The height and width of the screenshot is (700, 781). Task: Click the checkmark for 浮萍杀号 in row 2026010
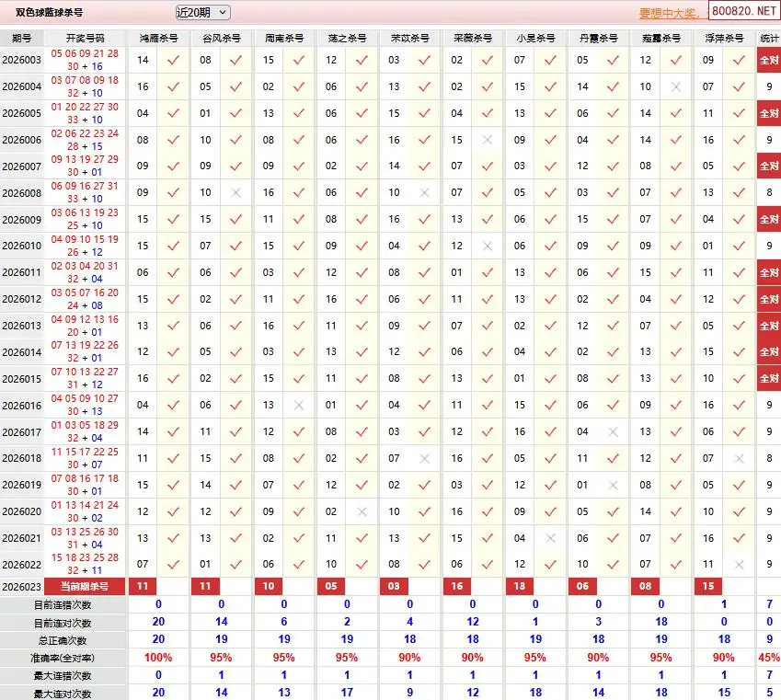[739, 247]
